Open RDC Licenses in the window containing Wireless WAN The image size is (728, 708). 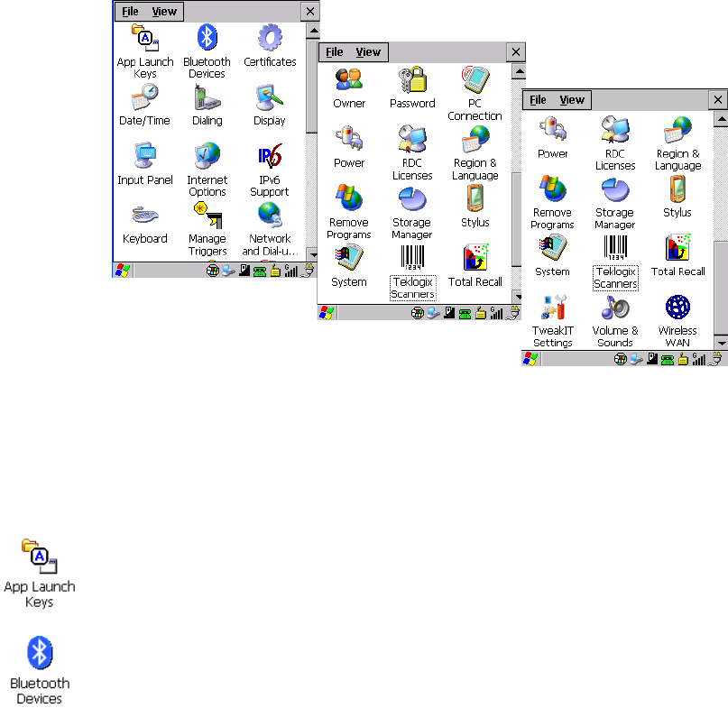point(615,144)
